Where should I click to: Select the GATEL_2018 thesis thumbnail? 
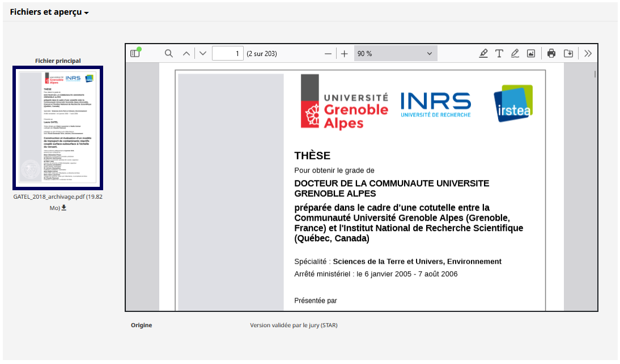coord(58,128)
